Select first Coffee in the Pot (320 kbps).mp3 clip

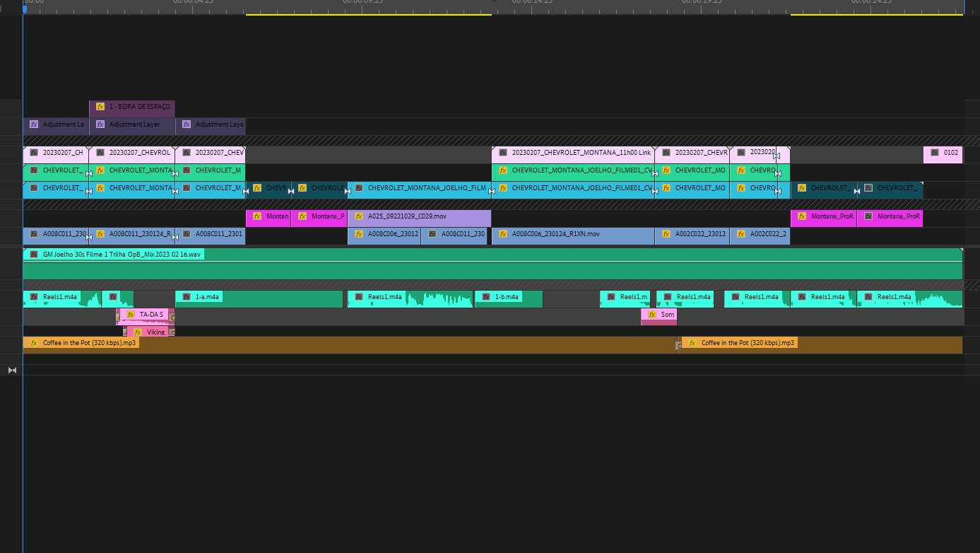pyautogui.click(x=350, y=345)
